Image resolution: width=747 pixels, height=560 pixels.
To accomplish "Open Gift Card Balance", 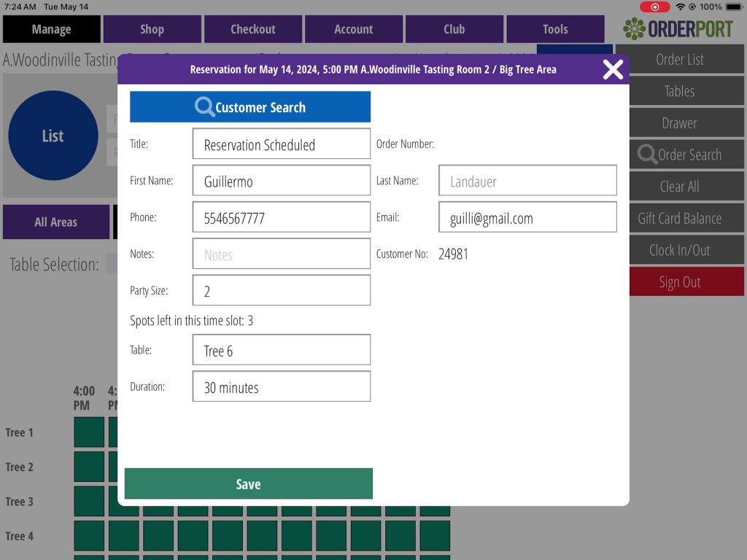I will click(x=679, y=218).
